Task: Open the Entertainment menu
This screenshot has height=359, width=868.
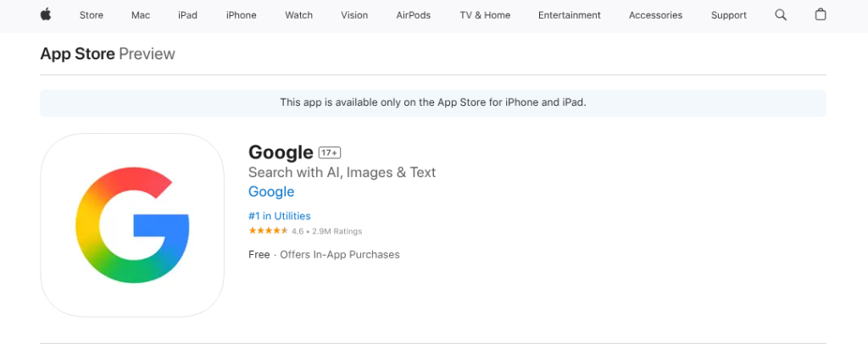Action: [569, 15]
